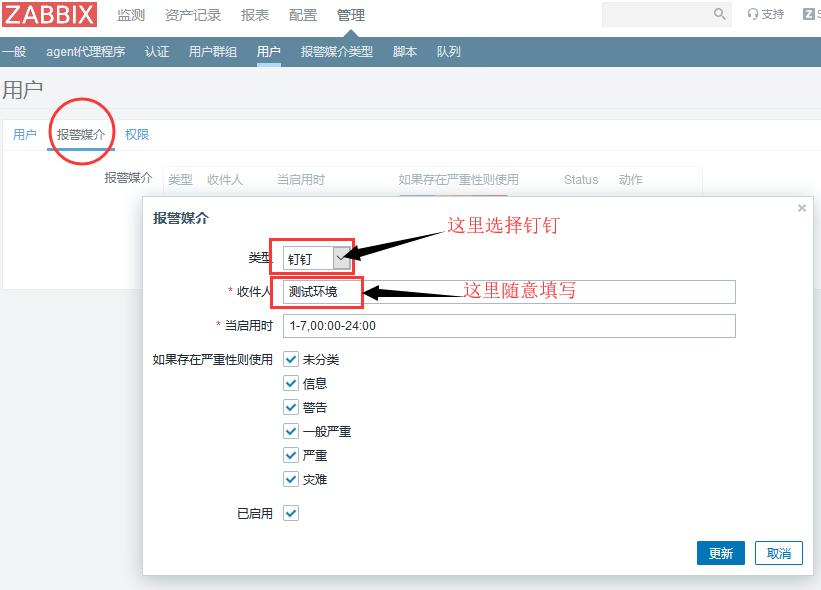
Task: Click the 取消 button
Action: pos(778,553)
